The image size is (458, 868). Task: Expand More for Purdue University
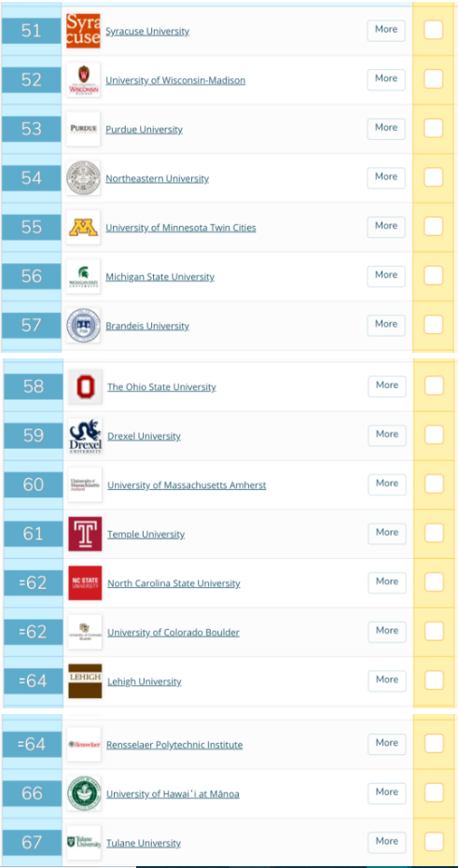pyautogui.click(x=386, y=129)
